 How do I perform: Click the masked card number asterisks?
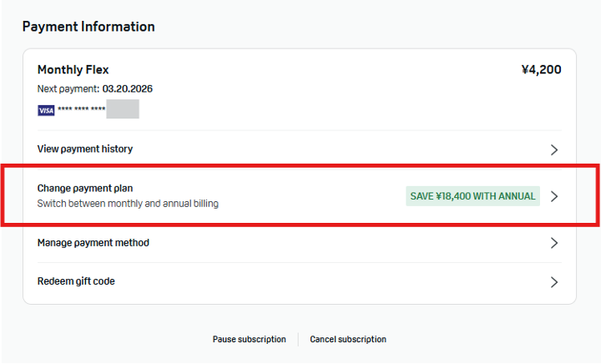pyautogui.click(x=81, y=110)
